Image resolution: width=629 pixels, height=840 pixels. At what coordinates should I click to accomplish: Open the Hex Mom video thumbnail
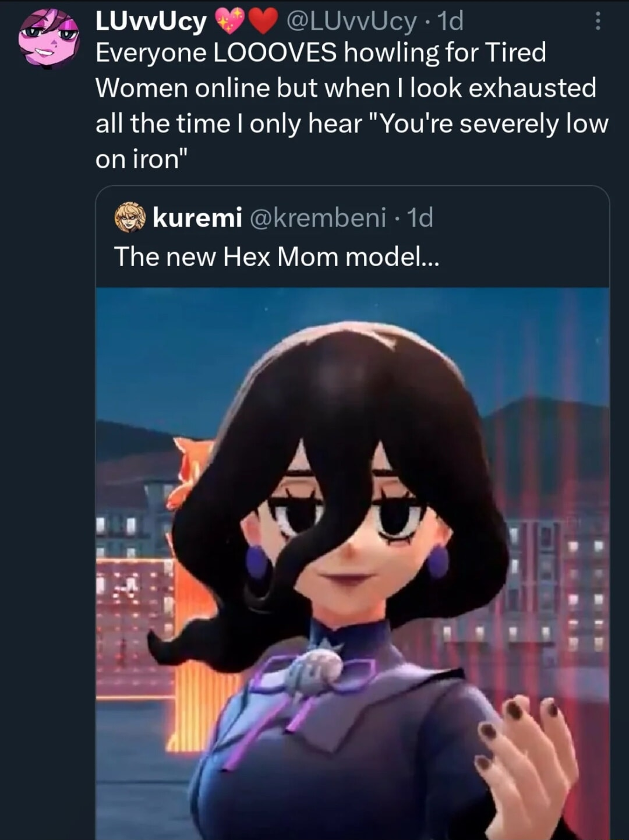click(352, 563)
